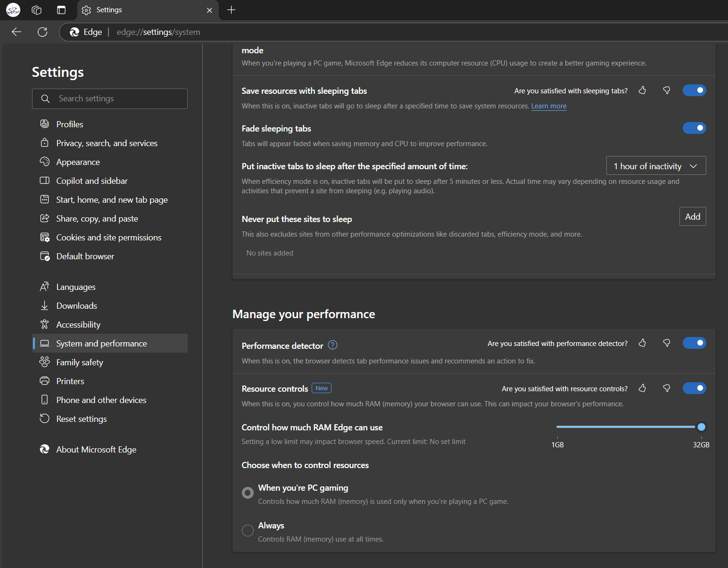Click the RAM limit slider handle
The height and width of the screenshot is (568, 728).
pos(701,427)
